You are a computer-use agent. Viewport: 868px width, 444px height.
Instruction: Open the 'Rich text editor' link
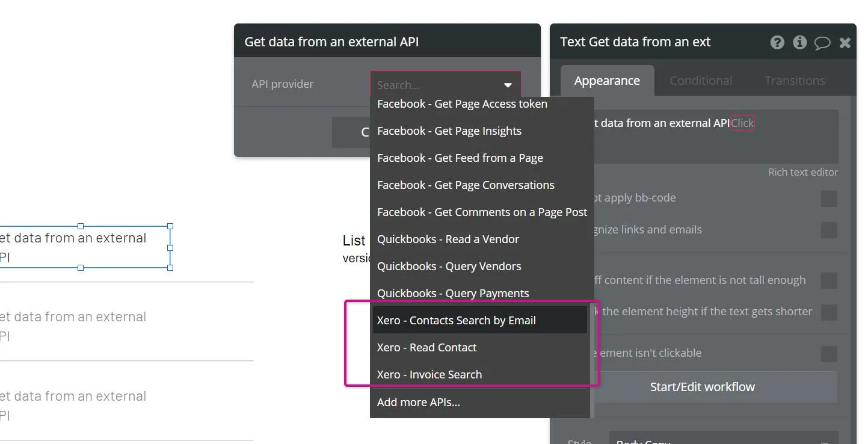coord(802,172)
